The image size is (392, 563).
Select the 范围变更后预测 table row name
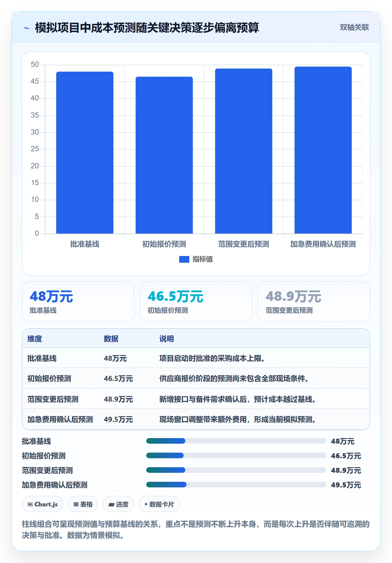coord(53,399)
